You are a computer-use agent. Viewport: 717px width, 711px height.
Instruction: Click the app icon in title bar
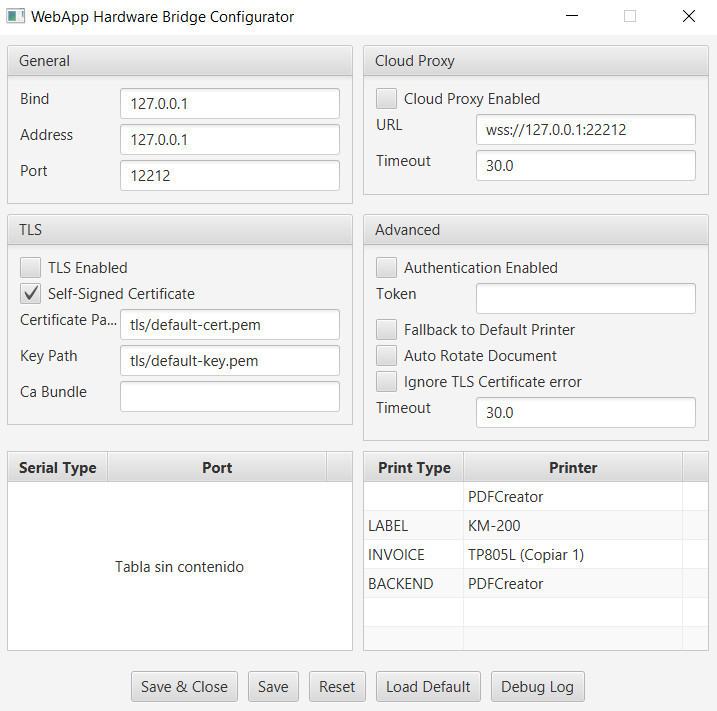[15, 17]
